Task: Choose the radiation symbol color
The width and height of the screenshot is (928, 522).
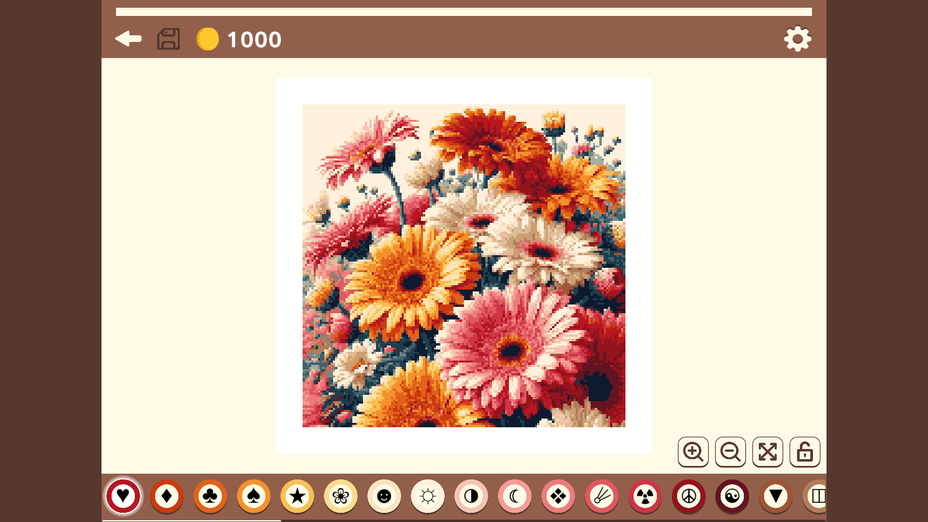Action: pyautogui.click(x=645, y=496)
